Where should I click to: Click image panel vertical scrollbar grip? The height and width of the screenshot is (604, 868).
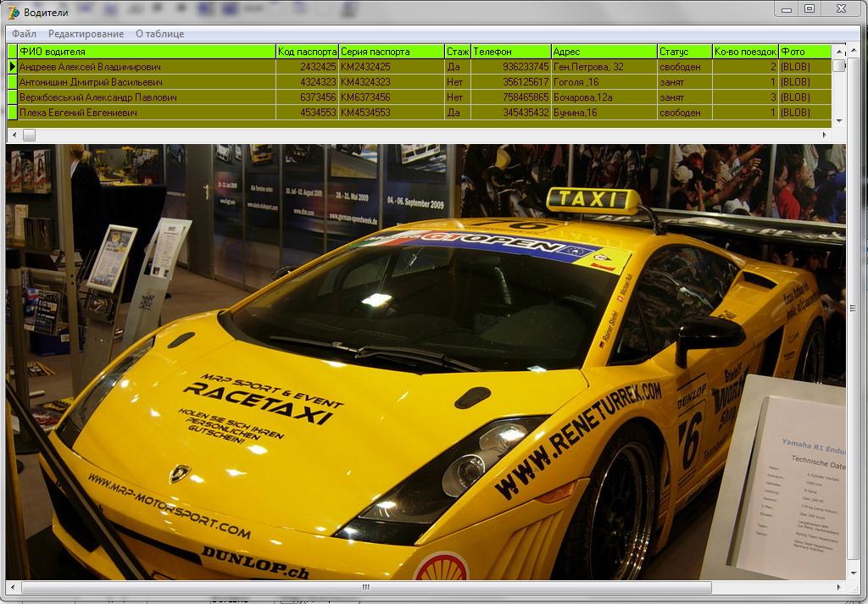click(853, 308)
